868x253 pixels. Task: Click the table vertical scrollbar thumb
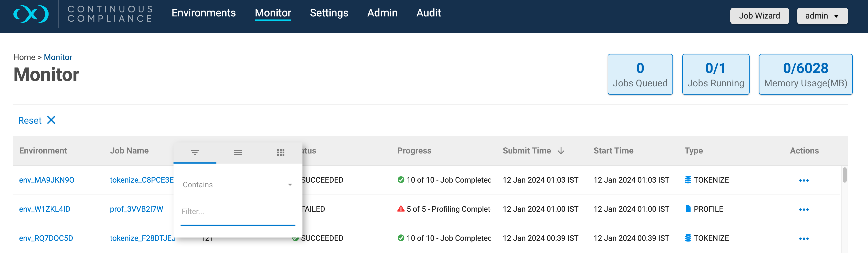point(844,175)
